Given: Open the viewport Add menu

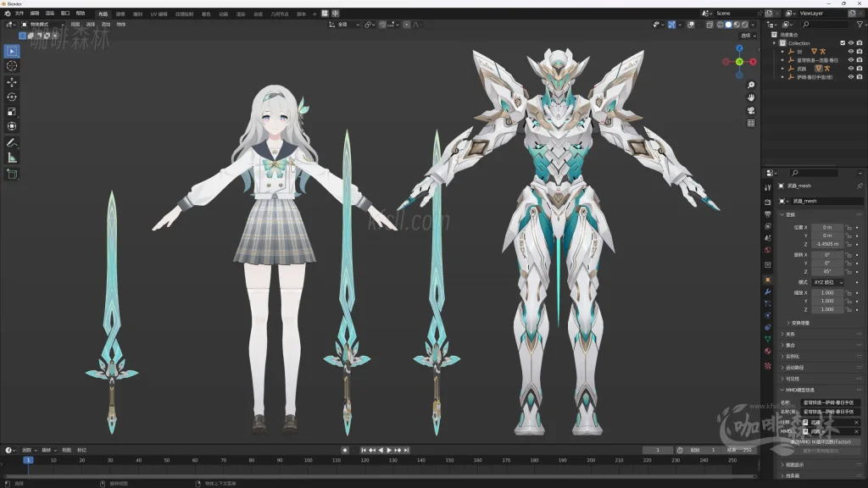Looking at the screenshot, I should pyautogui.click(x=106, y=25).
